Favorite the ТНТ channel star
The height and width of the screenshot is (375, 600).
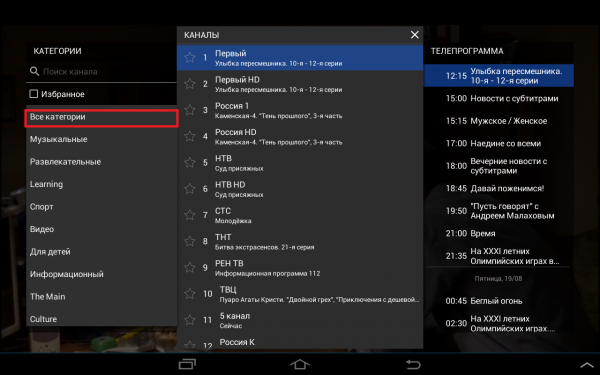pyautogui.click(x=190, y=241)
